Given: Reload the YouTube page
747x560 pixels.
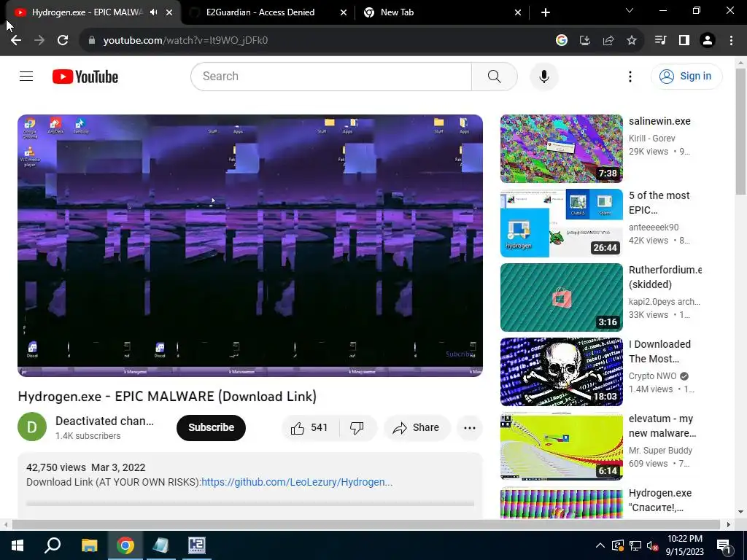Looking at the screenshot, I should point(63,41).
